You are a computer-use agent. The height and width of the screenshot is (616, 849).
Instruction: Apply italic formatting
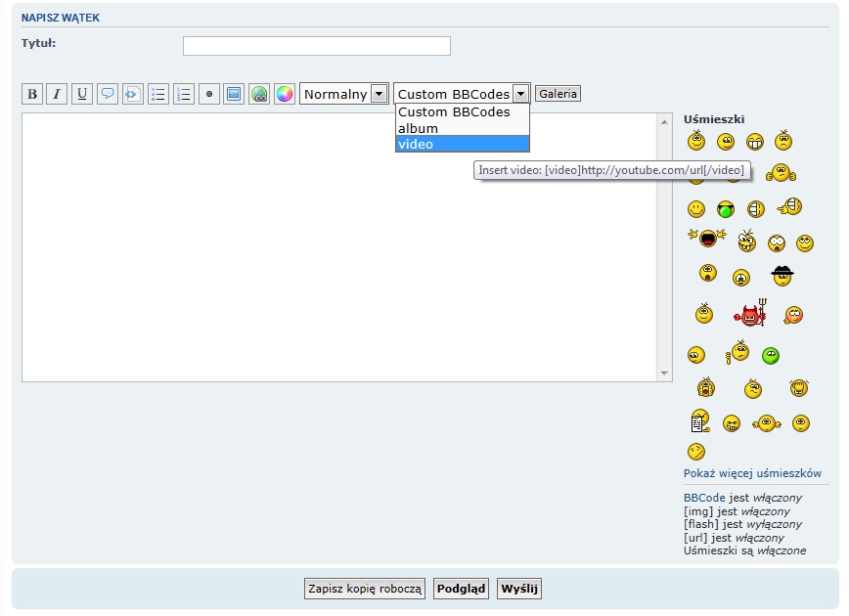(x=57, y=94)
